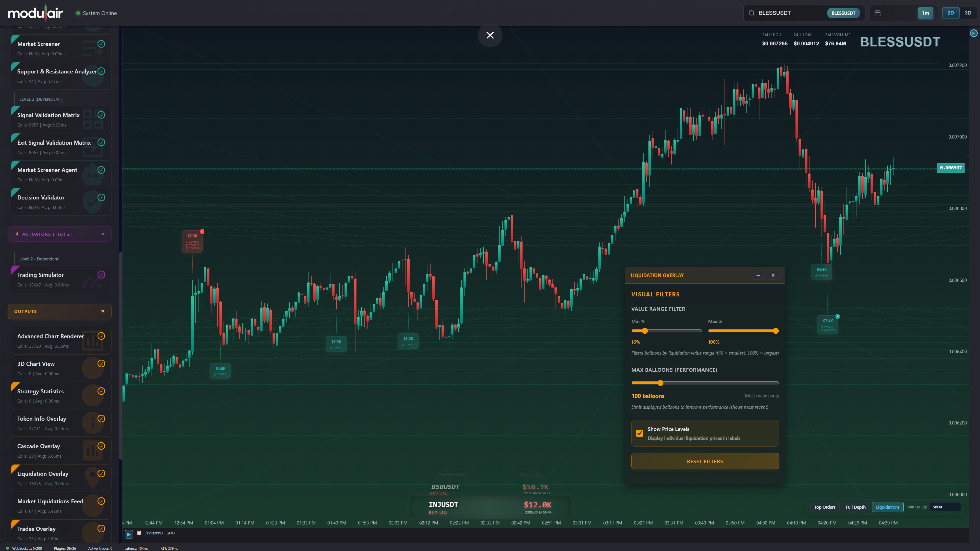Toggle the Exit Signal Validation Matrix checkmark
The height and width of the screenshot is (551, 980).
pos(101,142)
